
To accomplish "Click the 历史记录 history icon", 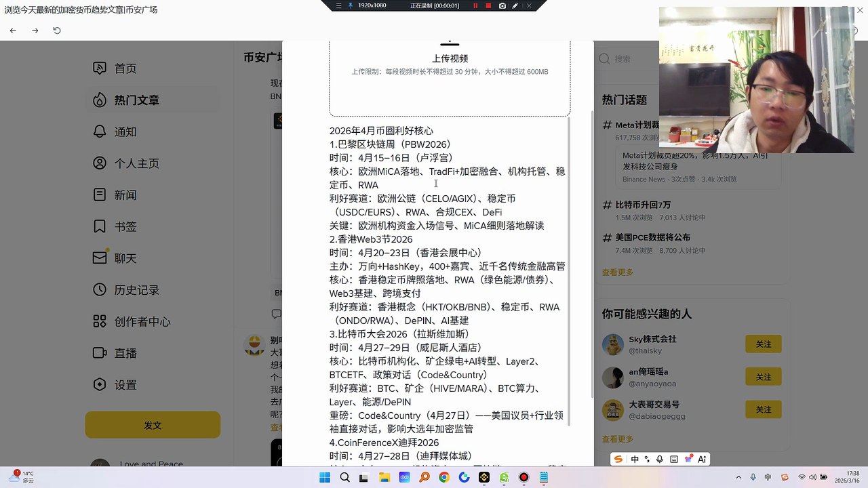I will point(100,290).
